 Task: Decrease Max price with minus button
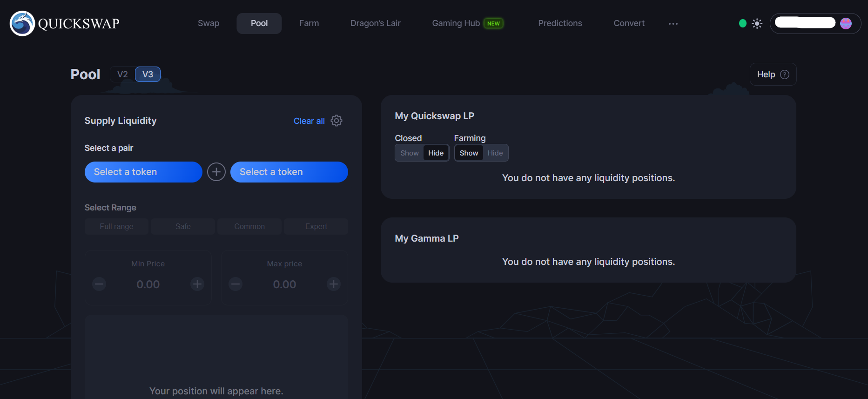tap(236, 284)
